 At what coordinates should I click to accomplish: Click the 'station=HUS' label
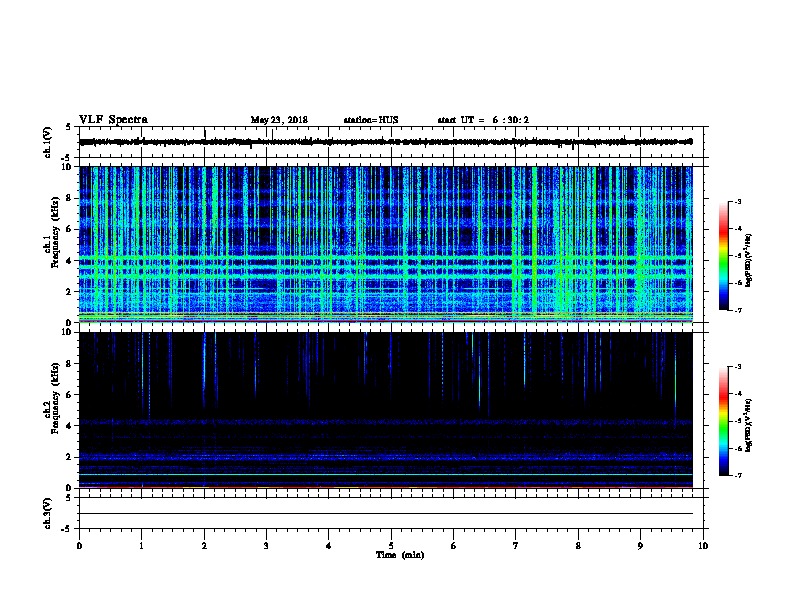[x=371, y=120]
